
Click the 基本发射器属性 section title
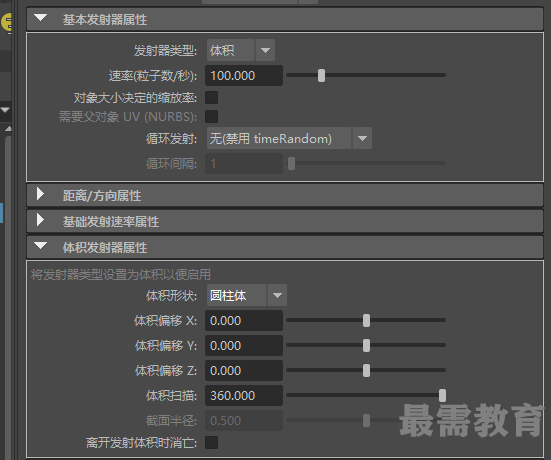point(105,20)
